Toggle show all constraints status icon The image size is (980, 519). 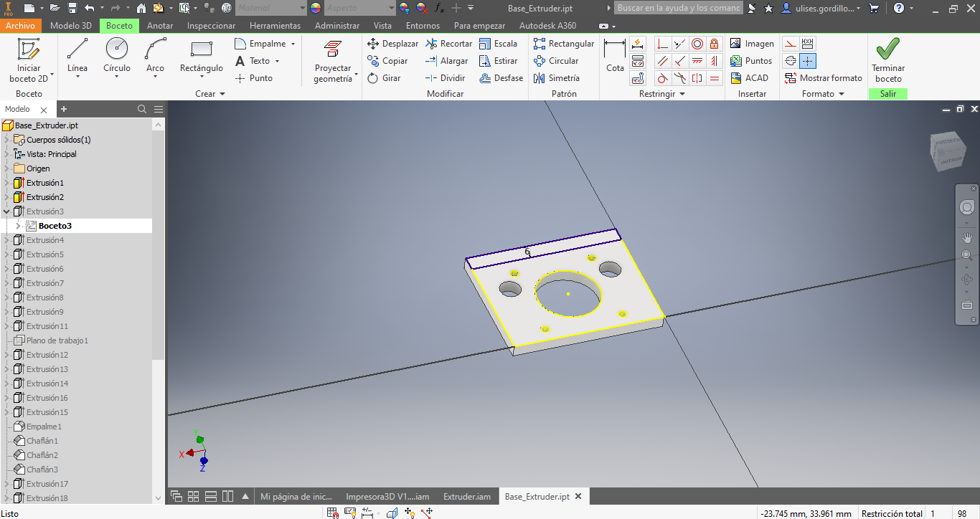(350, 513)
